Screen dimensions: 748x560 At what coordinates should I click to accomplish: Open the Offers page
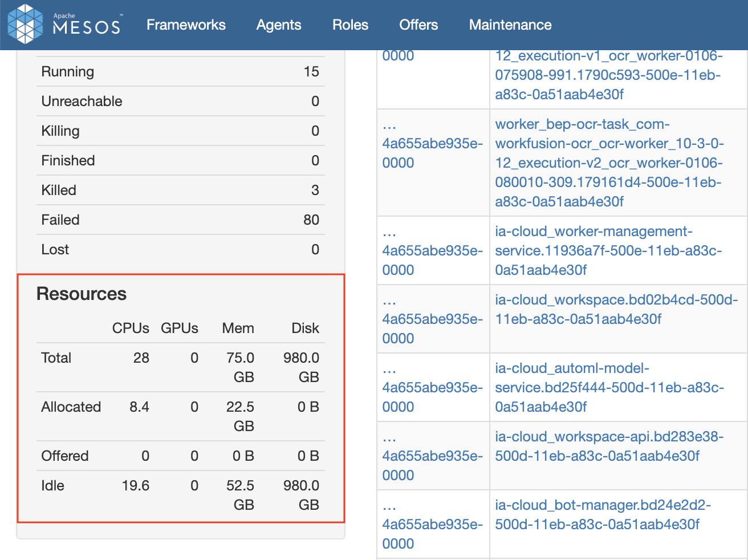(418, 25)
